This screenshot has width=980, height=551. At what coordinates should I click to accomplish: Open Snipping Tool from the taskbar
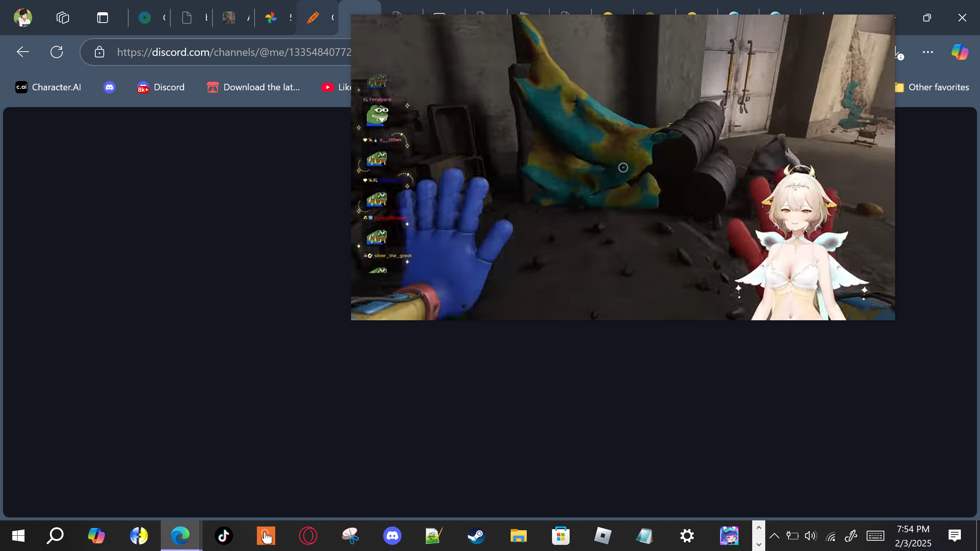coord(350,536)
